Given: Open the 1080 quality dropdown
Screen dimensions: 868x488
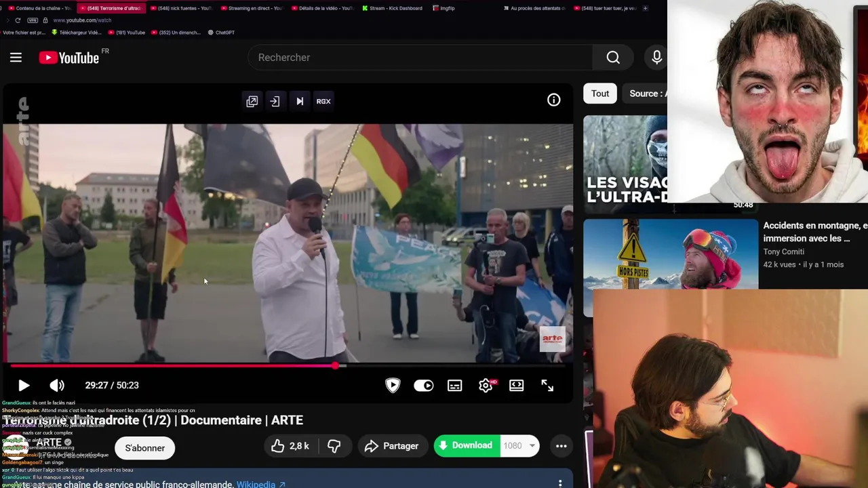Looking at the screenshot, I should (519, 445).
